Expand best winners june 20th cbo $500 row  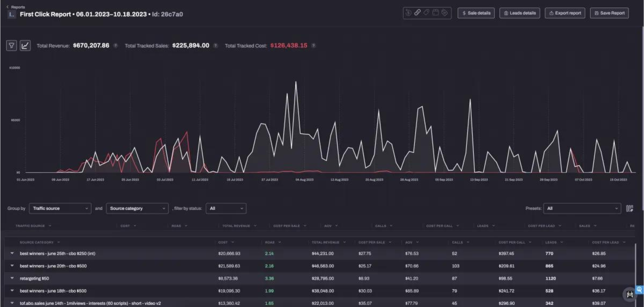pyautogui.click(x=12, y=266)
